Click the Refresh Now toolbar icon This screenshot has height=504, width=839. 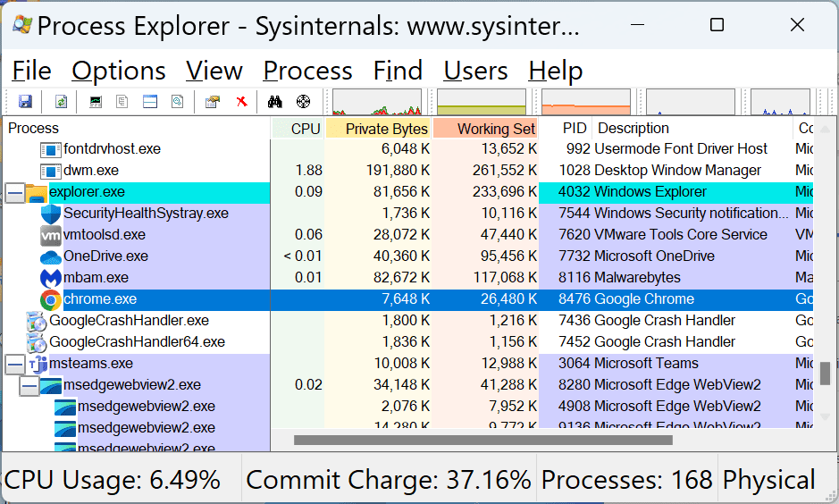[62, 102]
